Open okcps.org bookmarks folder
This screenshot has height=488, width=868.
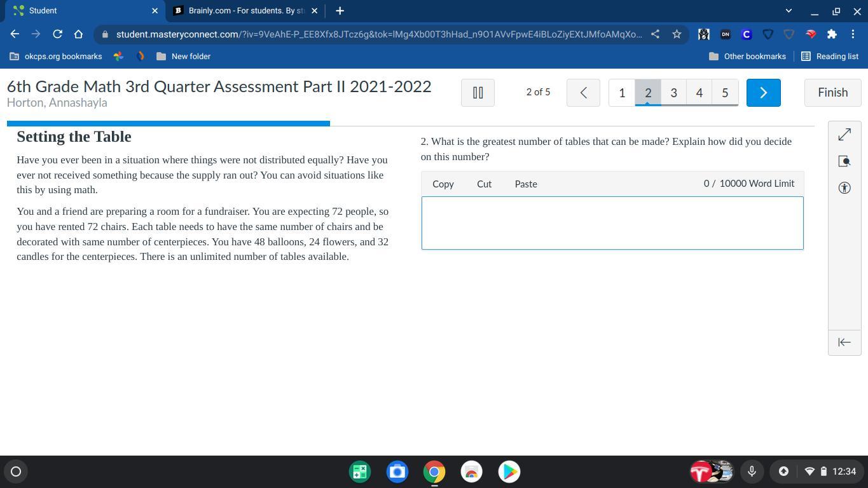[x=56, y=57]
